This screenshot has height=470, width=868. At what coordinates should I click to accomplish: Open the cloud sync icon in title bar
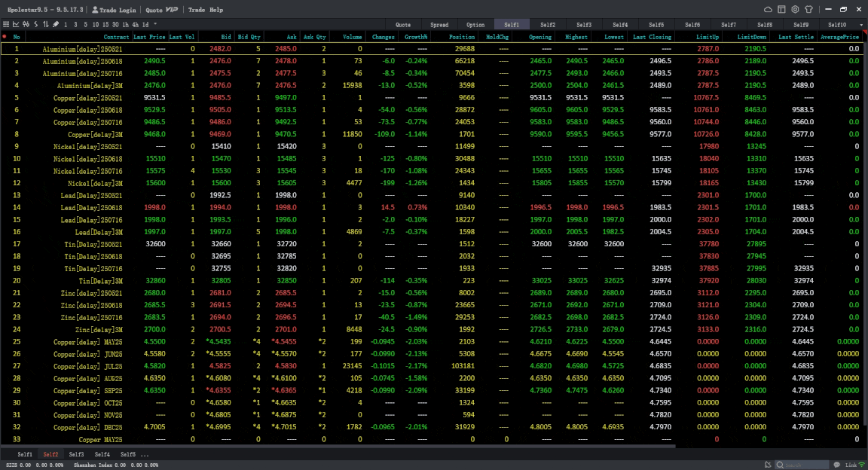coord(768,9)
